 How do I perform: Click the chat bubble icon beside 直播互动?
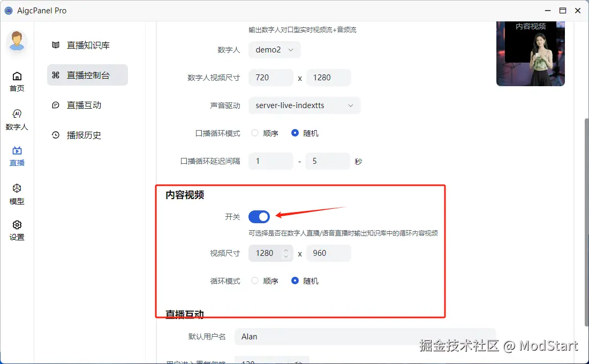tap(56, 105)
